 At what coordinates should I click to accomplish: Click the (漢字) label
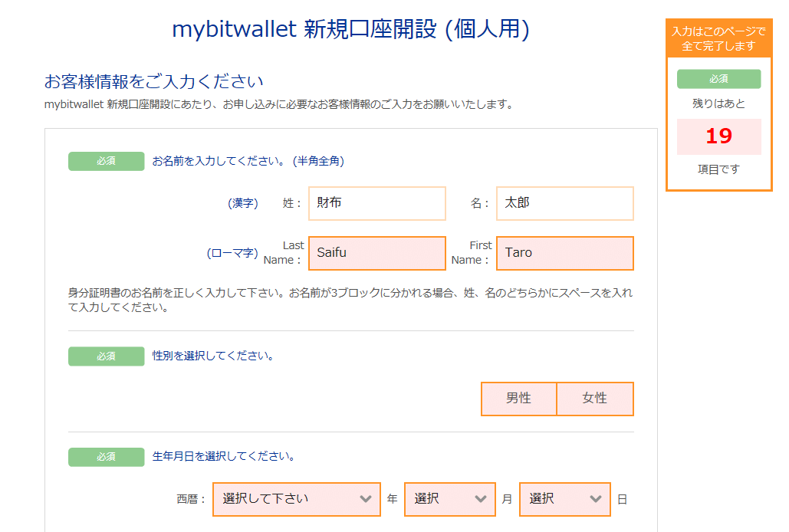[242, 203]
